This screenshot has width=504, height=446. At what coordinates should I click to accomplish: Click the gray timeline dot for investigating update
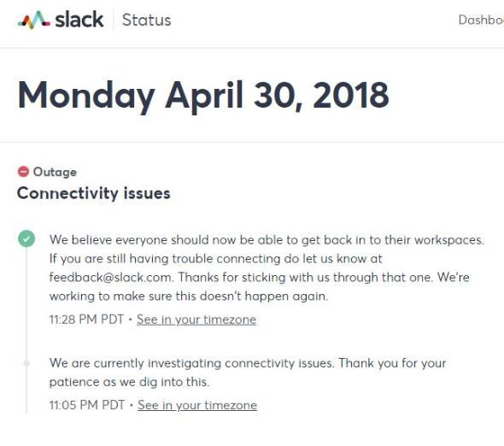[x=26, y=363]
